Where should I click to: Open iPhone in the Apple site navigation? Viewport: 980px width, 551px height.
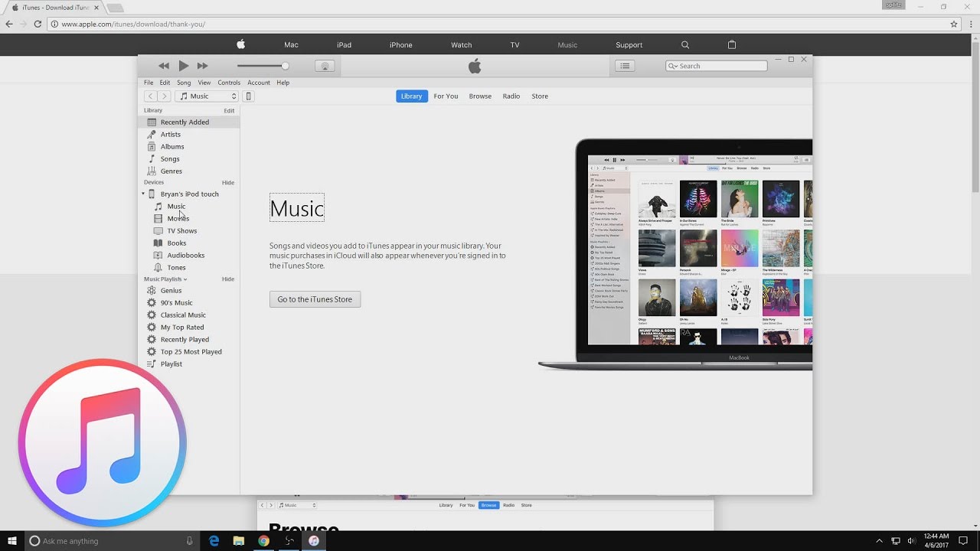click(x=401, y=45)
